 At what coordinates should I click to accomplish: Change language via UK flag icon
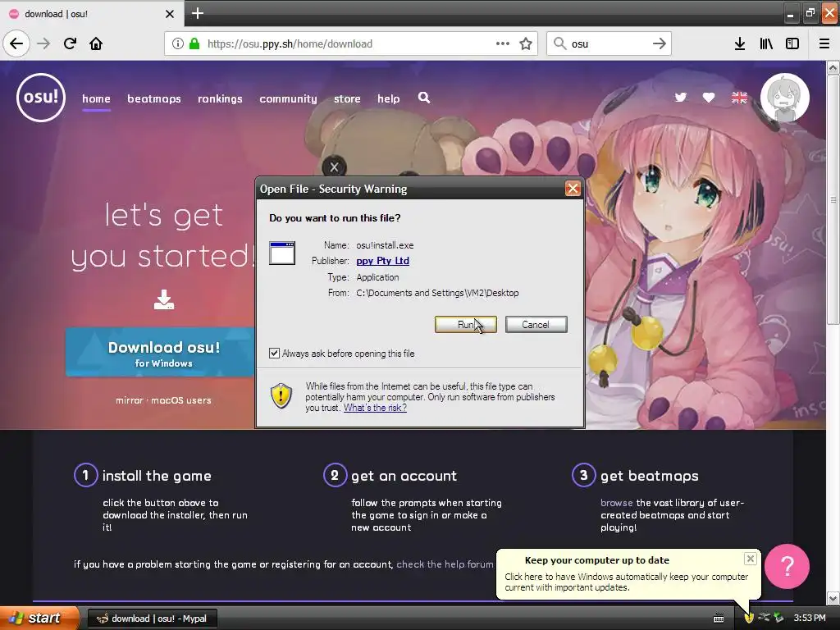(x=739, y=98)
